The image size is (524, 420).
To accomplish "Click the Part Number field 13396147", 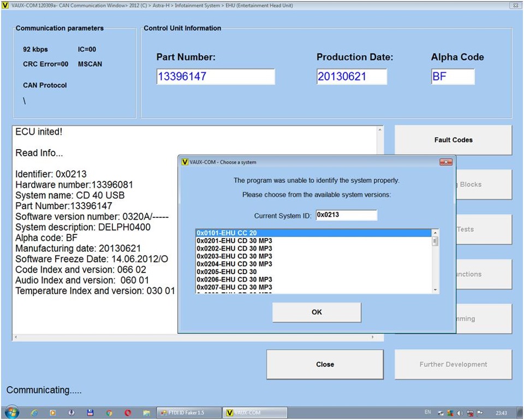I will click(x=216, y=76).
